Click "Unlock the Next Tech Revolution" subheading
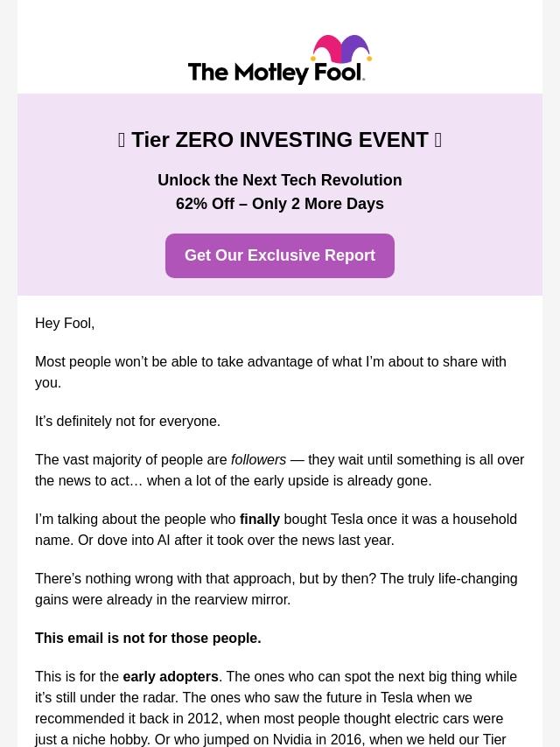The height and width of the screenshot is (747, 560). [x=280, y=180]
